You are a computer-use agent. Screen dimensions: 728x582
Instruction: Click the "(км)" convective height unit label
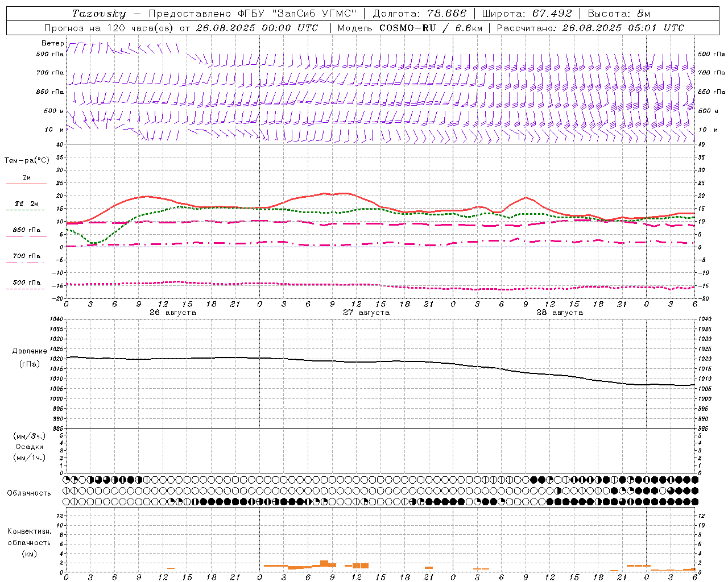click(x=30, y=554)
